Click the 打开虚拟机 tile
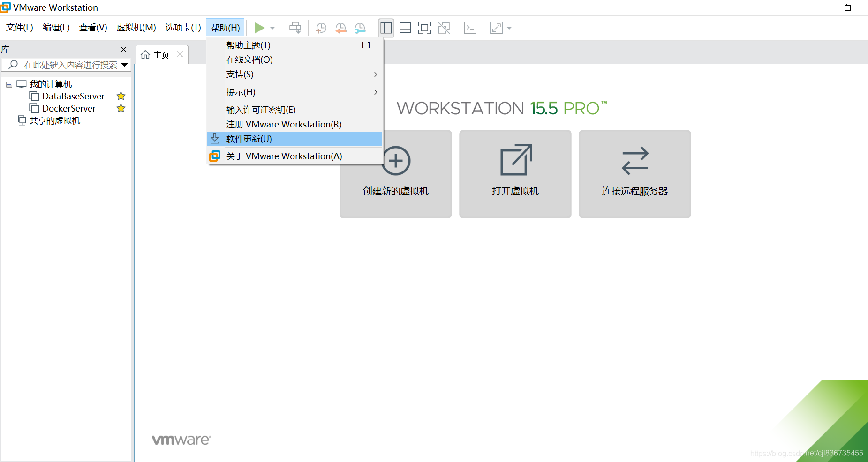The width and height of the screenshot is (868, 462). (x=515, y=174)
